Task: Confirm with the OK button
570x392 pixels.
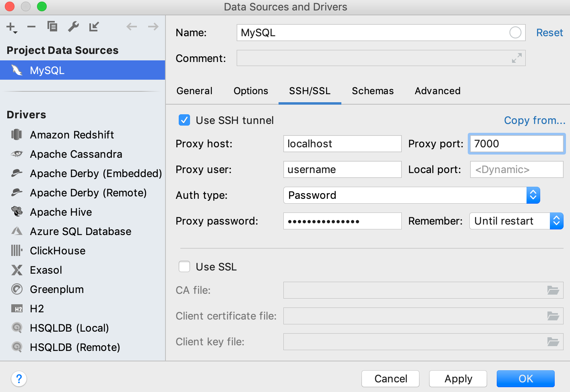Action: coord(526,379)
